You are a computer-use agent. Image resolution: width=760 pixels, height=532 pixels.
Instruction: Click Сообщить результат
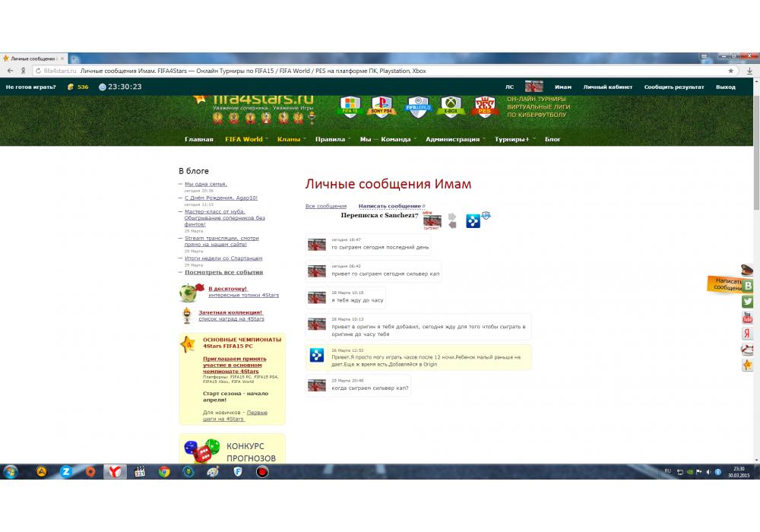tap(673, 87)
